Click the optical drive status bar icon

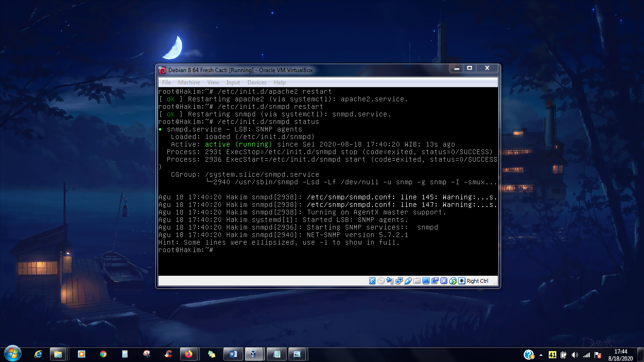381,281
